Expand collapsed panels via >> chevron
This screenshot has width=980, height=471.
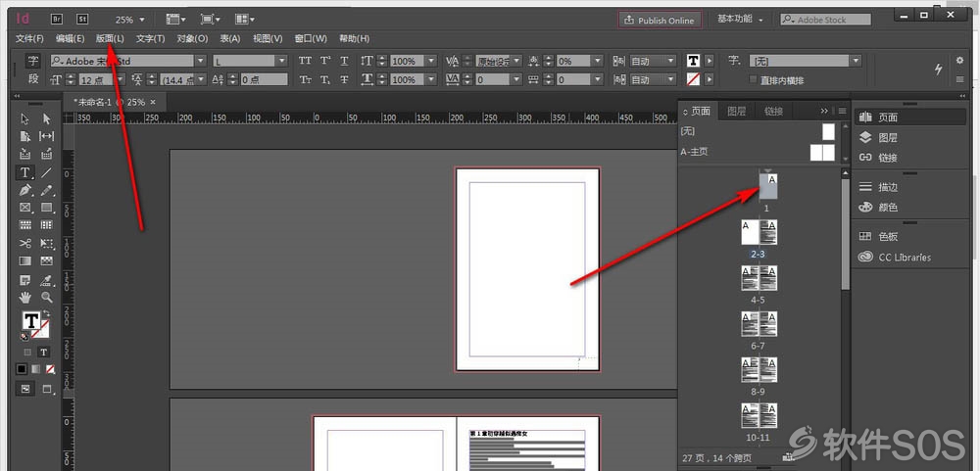824,111
